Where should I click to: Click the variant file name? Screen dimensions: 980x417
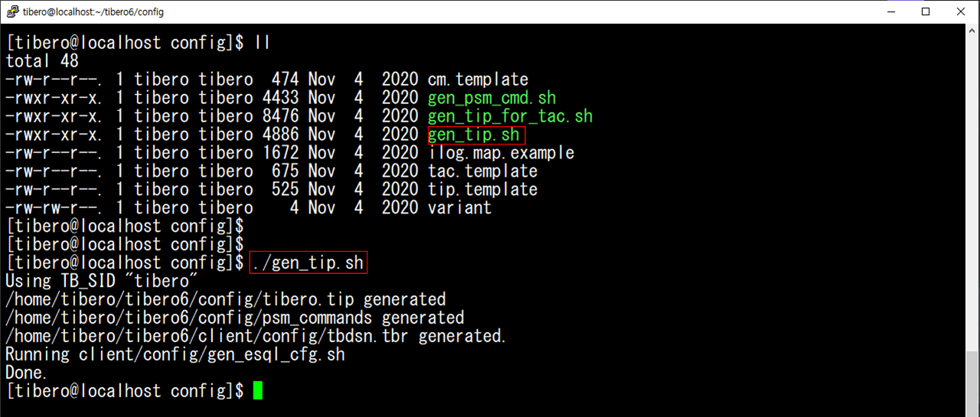[459, 207]
